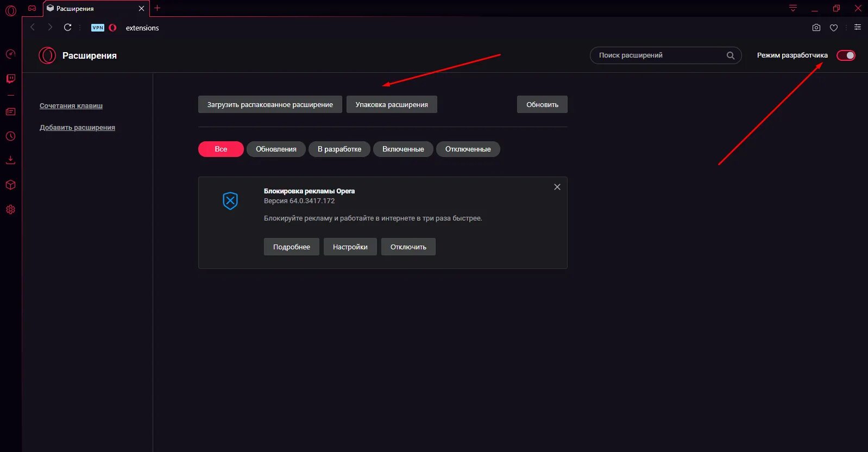Take a snapshot with camera icon
Screen dimensions: 868x452
[x=816, y=28]
